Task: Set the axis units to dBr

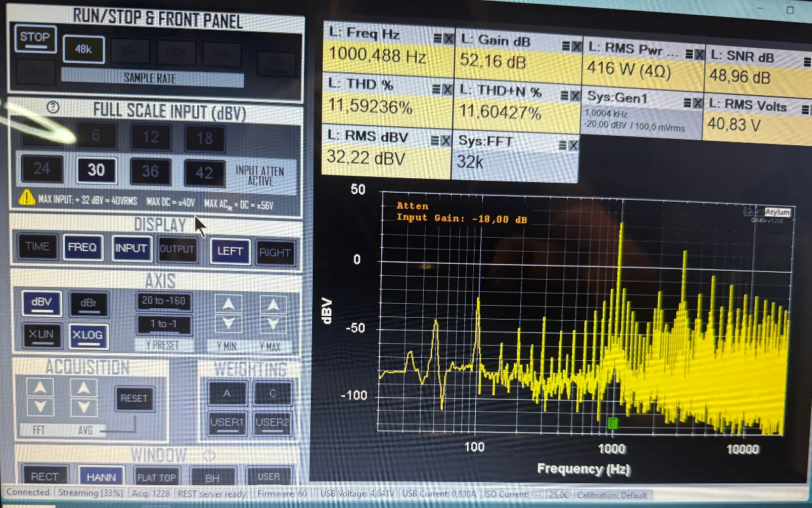Action: click(x=89, y=304)
